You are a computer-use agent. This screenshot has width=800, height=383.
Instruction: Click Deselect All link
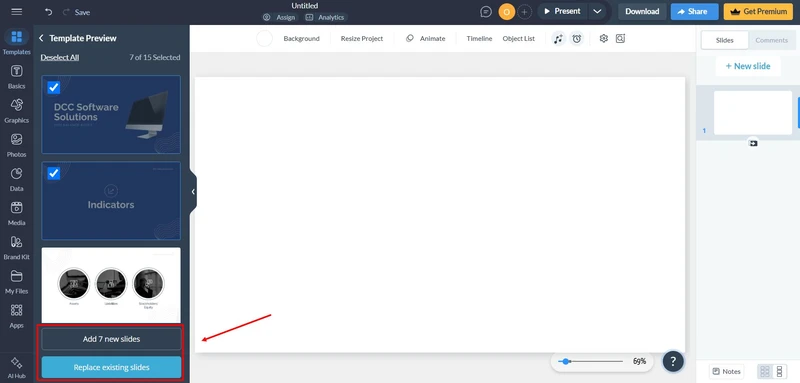(x=60, y=58)
